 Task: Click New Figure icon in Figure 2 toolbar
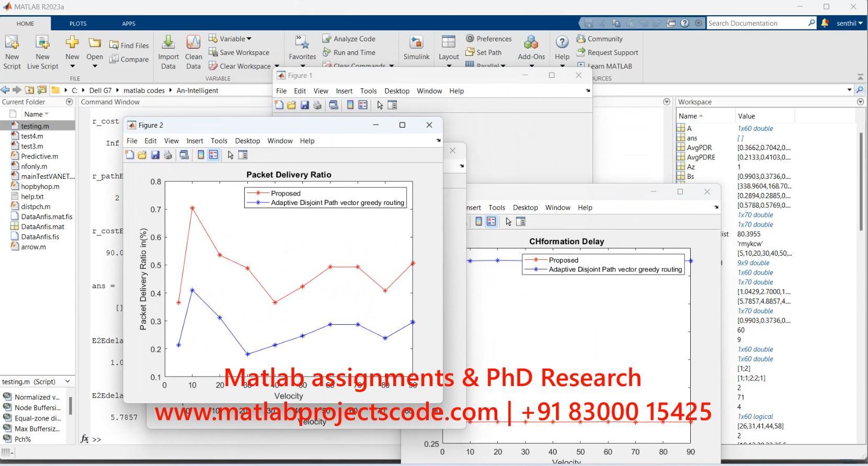click(x=130, y=155)
